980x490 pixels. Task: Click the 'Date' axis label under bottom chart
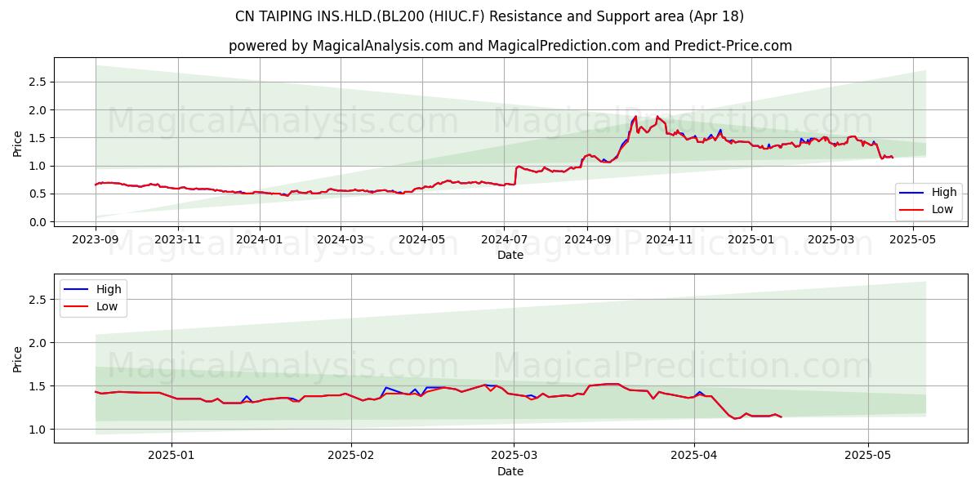click(x=510, y=471)
